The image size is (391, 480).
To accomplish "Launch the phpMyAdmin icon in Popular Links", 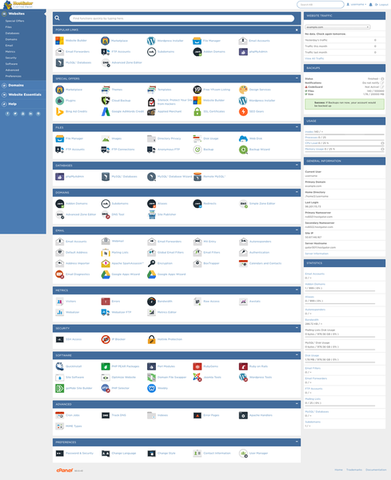I will [x=243, y=52].
